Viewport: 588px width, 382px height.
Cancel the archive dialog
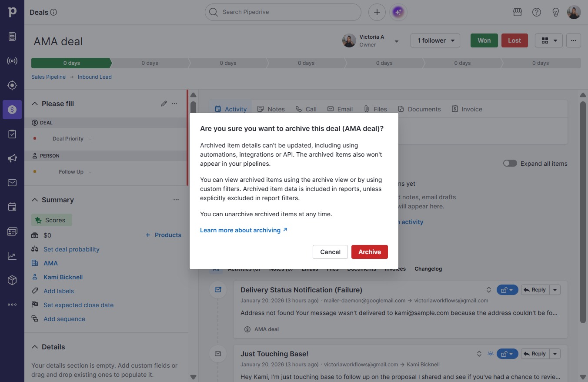point(330,252)
